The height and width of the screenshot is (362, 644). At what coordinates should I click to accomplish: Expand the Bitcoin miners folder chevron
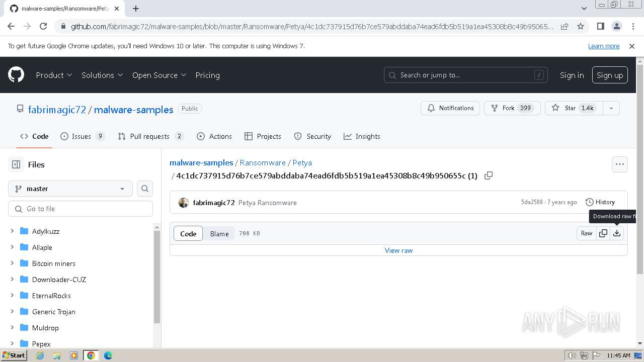[x=12, y=263]
